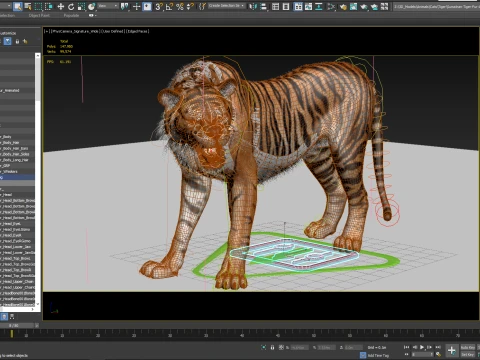Click Isolate Selection toggle in status bar
480x360 pixels.
(264, 347)
